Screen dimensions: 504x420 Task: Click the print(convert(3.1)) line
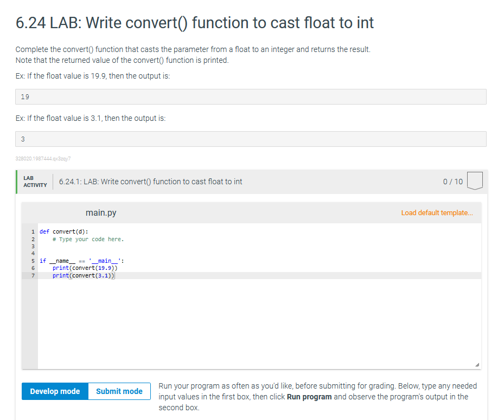(x=82, y=275)
